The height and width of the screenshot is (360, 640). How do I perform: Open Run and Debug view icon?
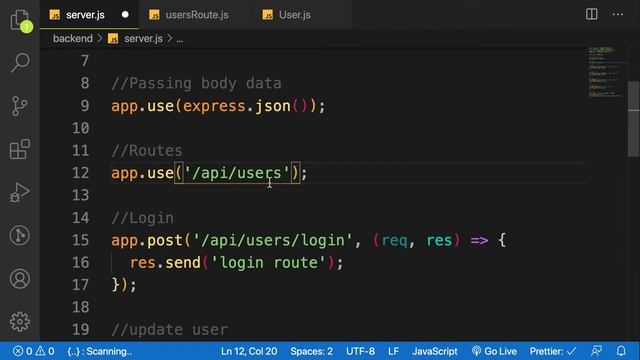[20, 193]
